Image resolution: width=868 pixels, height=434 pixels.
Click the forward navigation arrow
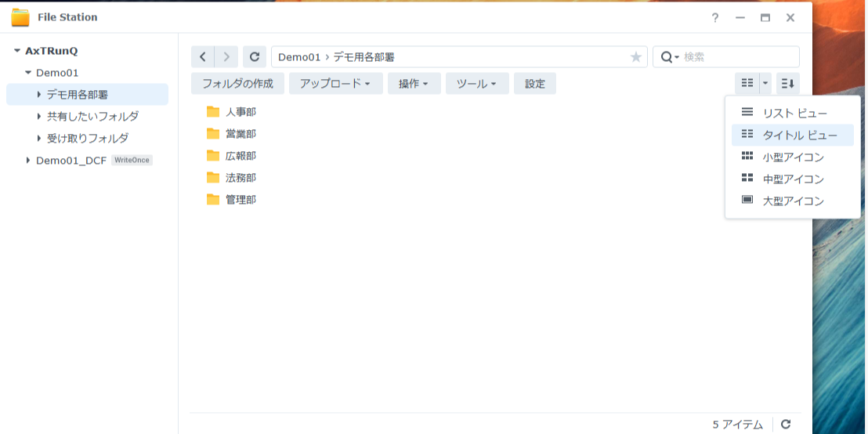coord(226,56)
